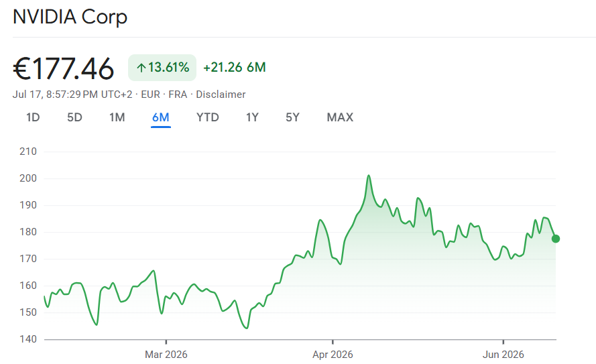This screenshot has height=364, width=596.
Task: Click the 200 y-axis label
Action: [28, 178]
